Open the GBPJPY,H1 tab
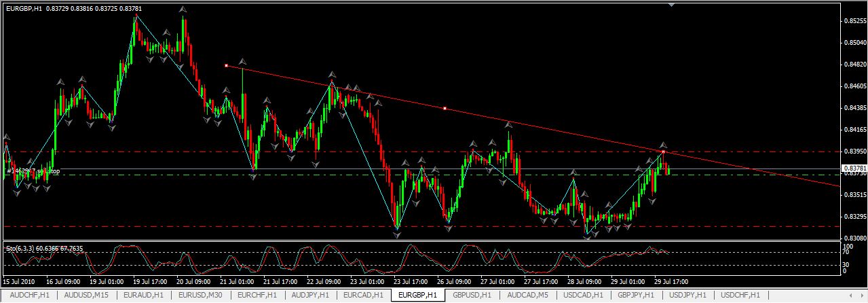Screen dimensions: 868x303 click(637, 296)
